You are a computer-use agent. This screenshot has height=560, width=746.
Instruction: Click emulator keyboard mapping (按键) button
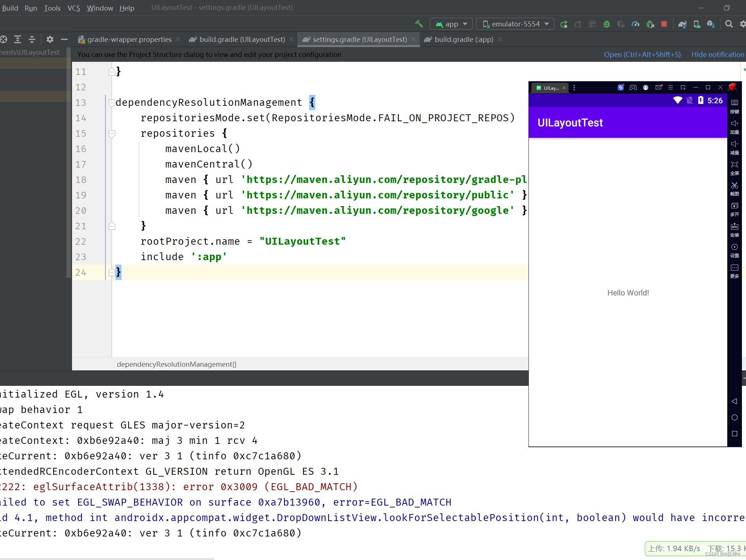pos(735,107)
